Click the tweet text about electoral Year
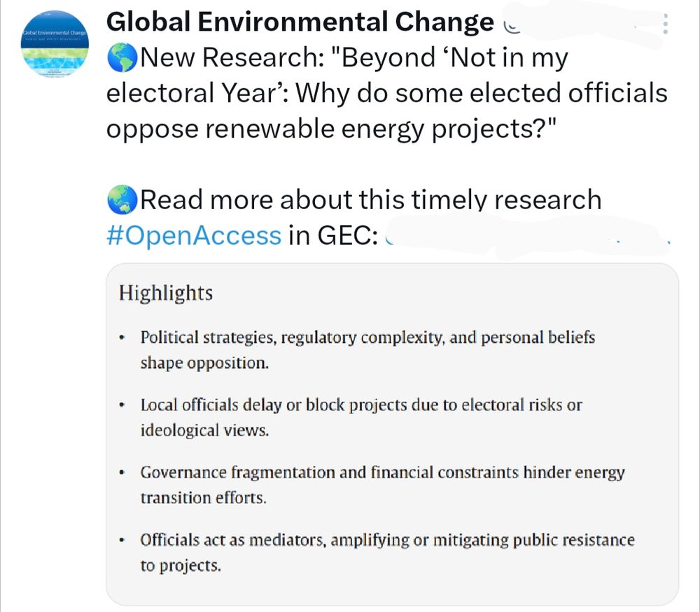 pos(386,93)
